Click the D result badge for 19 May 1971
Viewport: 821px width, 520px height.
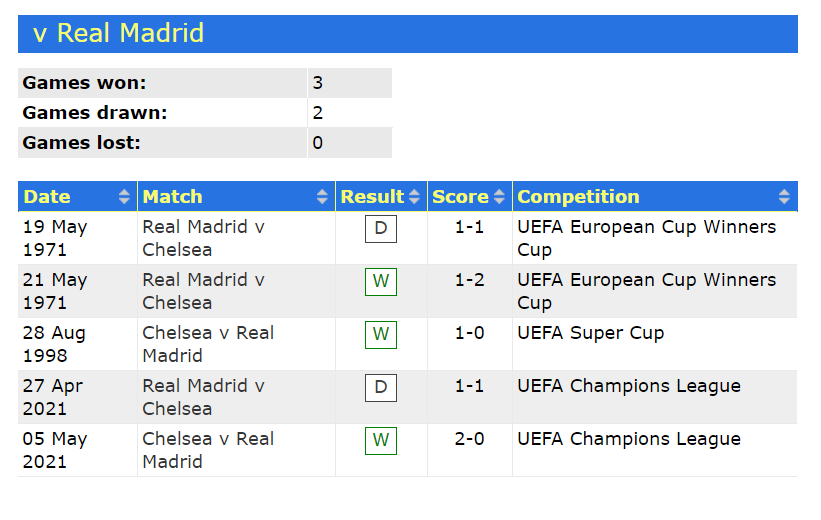click(380, 229)
